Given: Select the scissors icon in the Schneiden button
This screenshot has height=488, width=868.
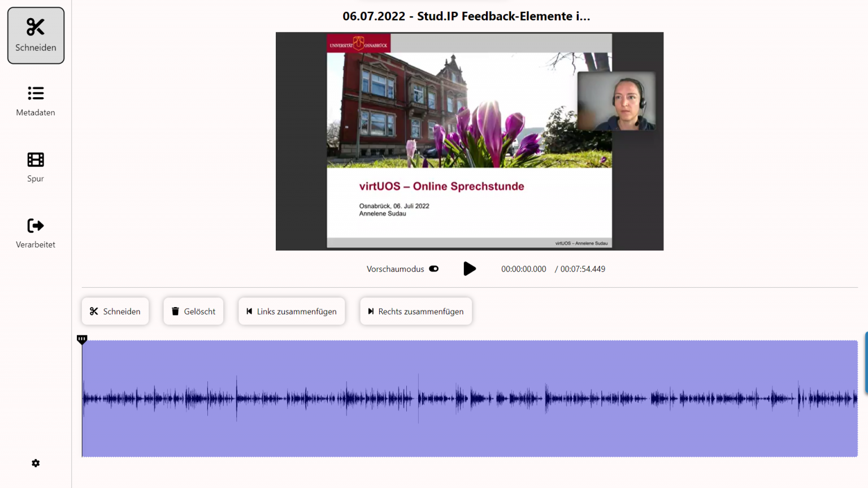Looking at the screenshot, I should (x=94, y=310).
